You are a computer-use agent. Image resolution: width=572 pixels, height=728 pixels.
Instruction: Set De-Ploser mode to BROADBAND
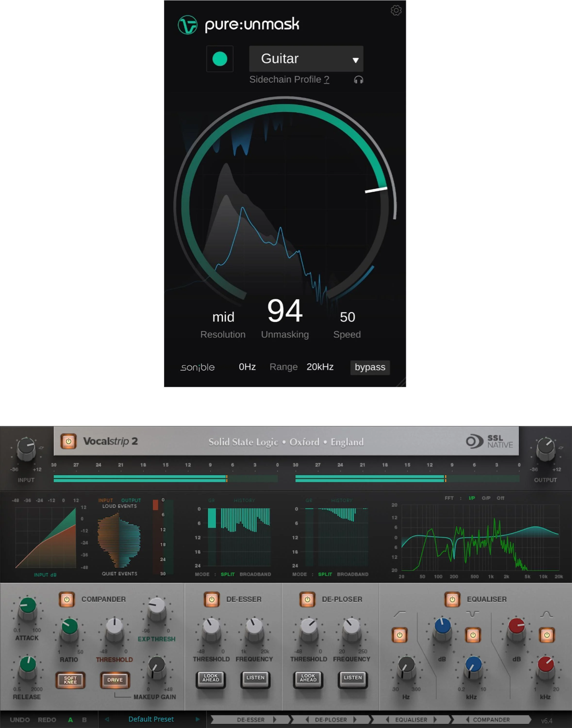(x=353, y=574)
